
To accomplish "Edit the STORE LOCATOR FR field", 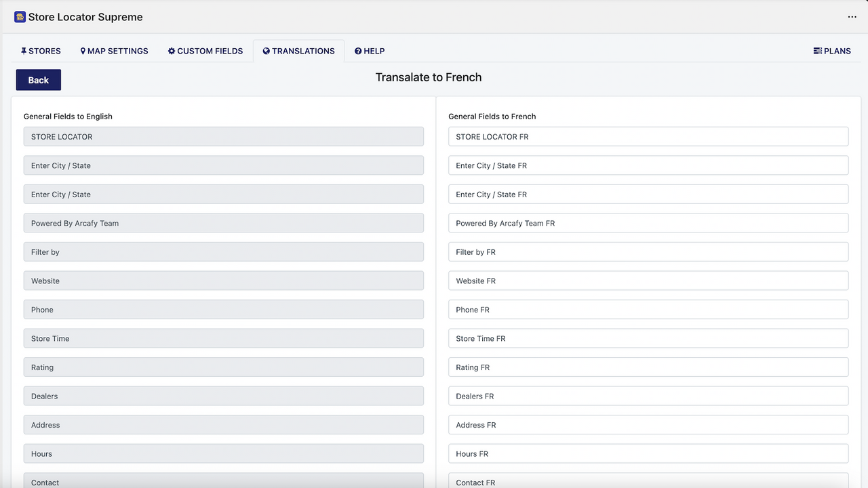I will 648,136.
